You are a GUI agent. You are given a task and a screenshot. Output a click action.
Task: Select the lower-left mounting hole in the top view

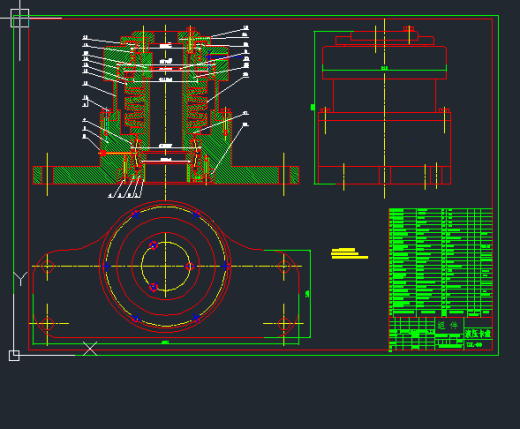click(47, 323)
